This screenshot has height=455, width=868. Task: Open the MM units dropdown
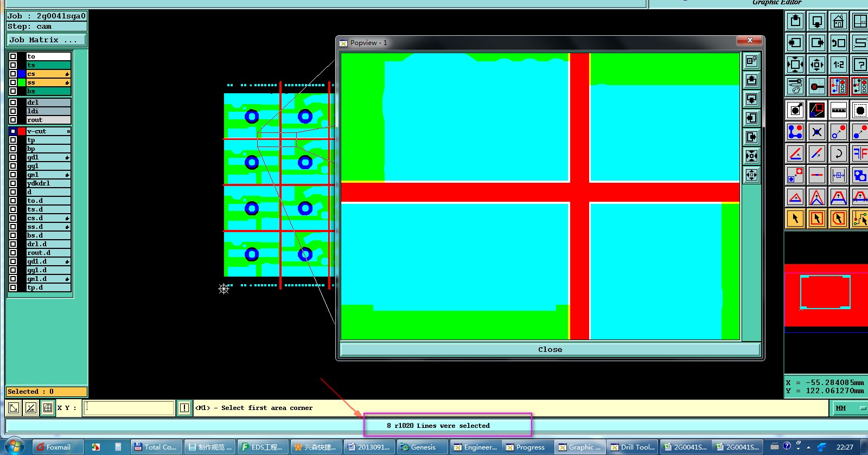(849, 408)
